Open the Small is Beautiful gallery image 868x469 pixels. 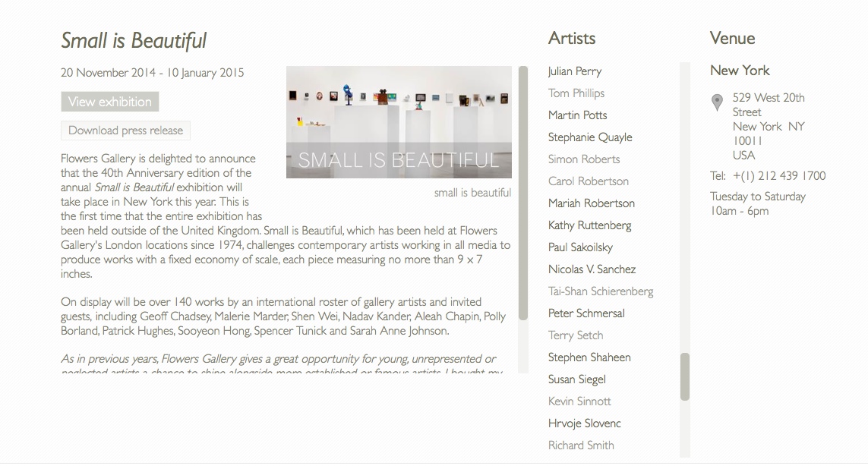click(399, 122)
